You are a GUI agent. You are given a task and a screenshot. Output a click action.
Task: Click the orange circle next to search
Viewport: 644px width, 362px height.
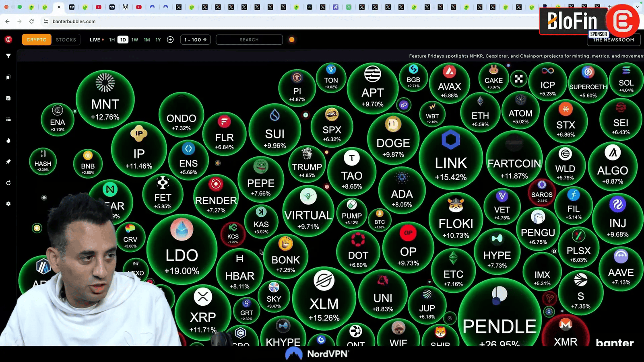pyautogui.click(x=292, y=40)
